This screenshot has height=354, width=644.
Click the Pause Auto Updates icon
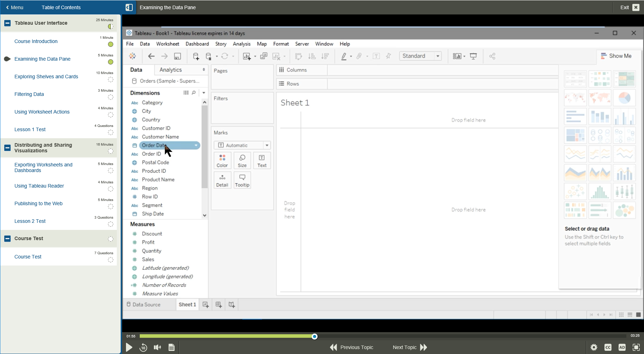[x=207, y=56]
